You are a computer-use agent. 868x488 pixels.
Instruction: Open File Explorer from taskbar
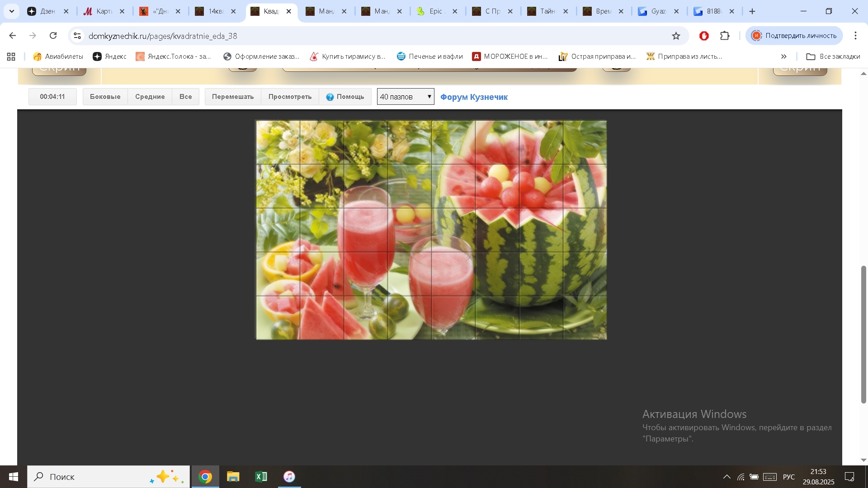tap(233, 477)
